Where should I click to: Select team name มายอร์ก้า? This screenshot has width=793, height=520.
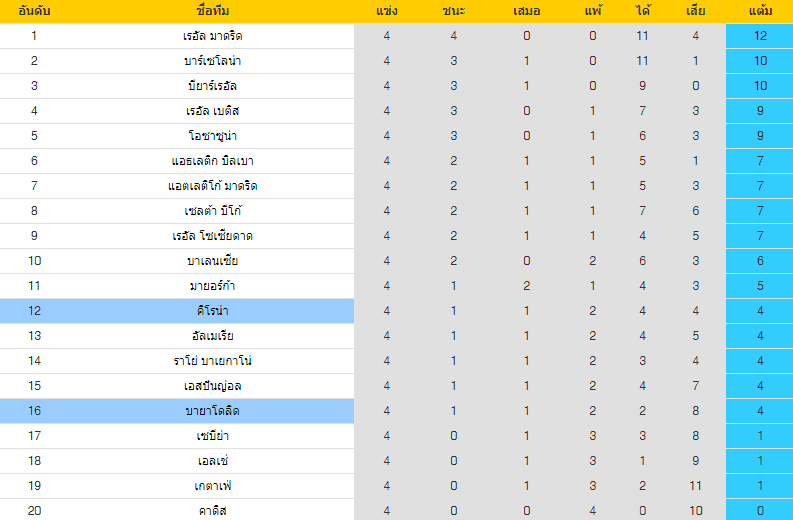point(212,286)
